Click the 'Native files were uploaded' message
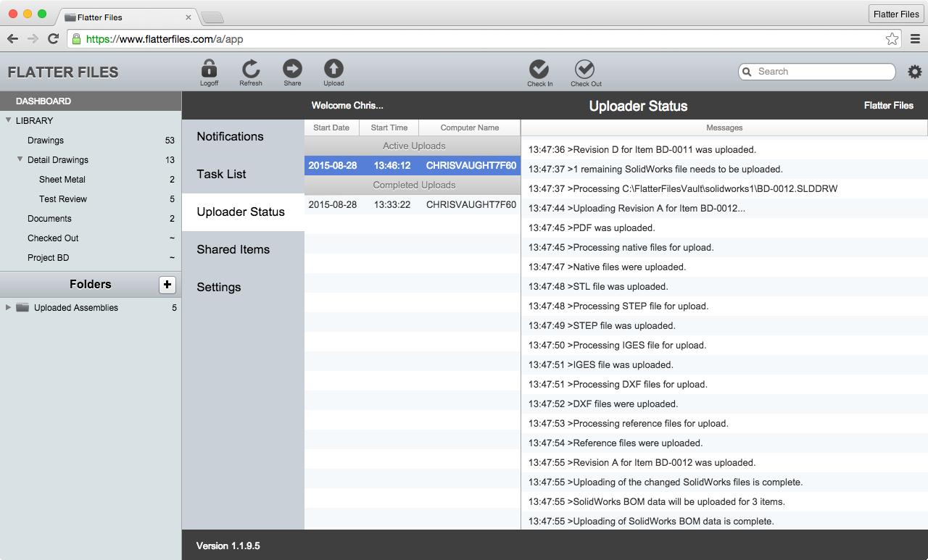This screenshot has height=560, width=928. (x=724, y=267)
